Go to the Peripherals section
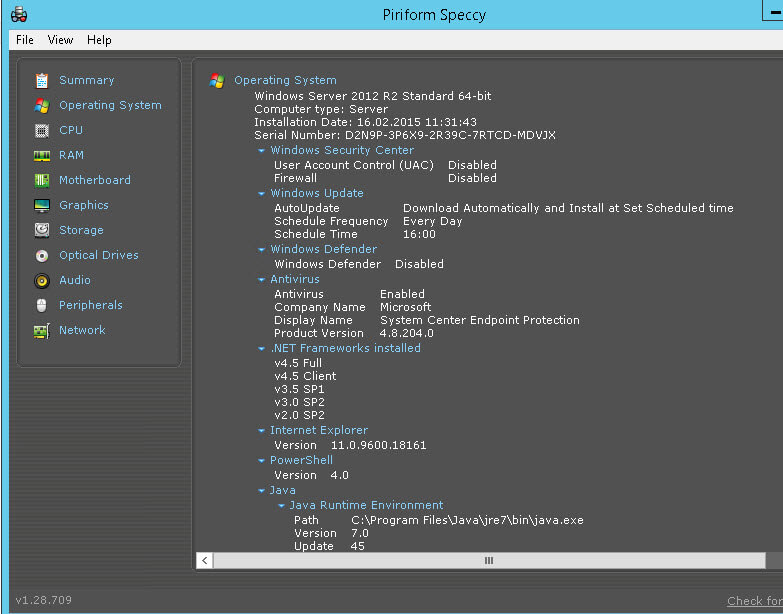783x614 pixels. 91,305
